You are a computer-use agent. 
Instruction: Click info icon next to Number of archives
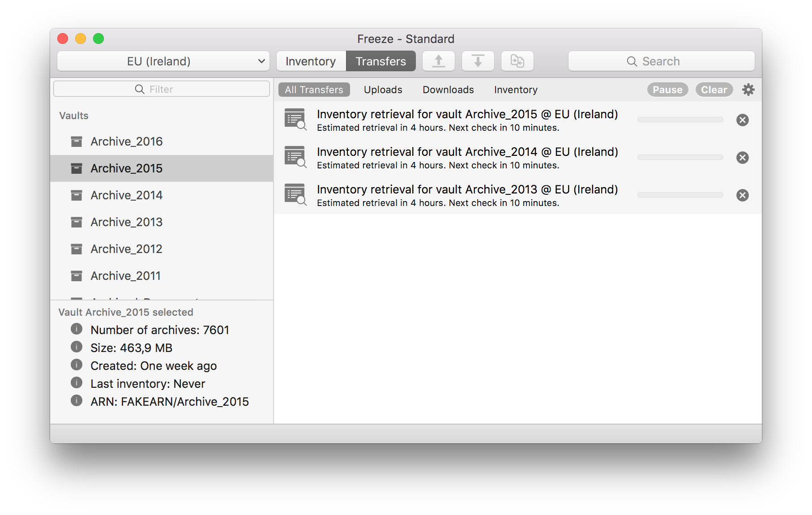77,329
